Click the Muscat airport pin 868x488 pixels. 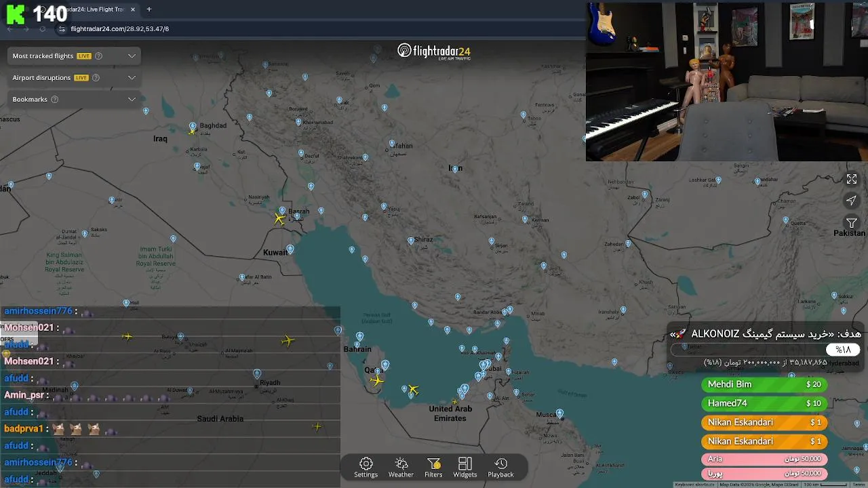(x=559, y=413)
